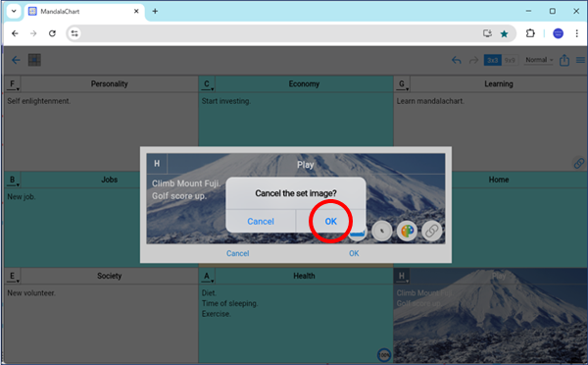
Task: Click the OK link below the Play cell editor
Action: [354, 253]
